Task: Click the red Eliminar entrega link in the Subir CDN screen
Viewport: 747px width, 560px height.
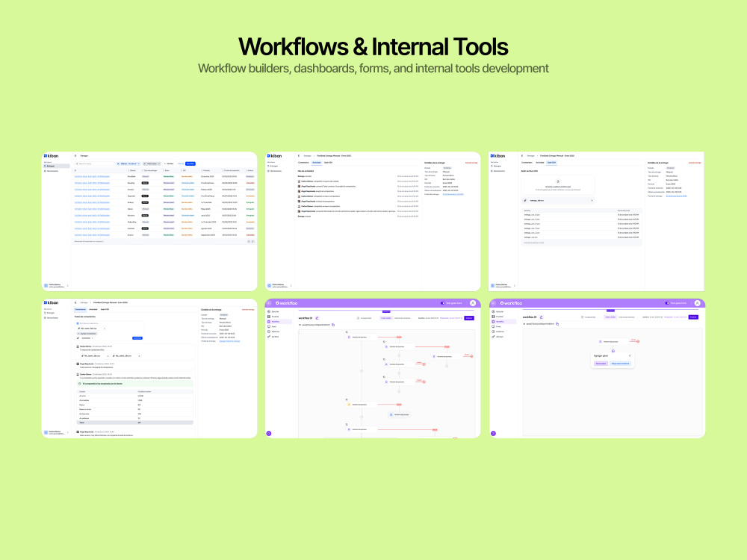Action: [x=695, y=163]
